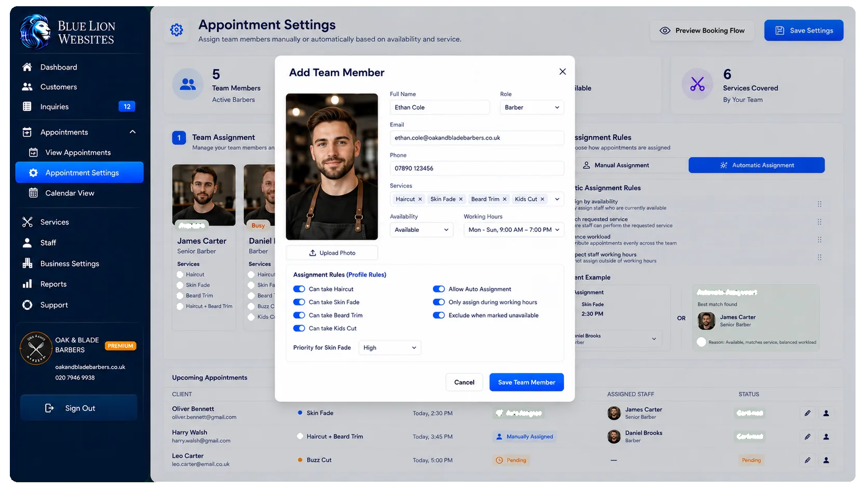
Task: Click the Services Covered scissors icon
Action: click(x=697, y=84)
